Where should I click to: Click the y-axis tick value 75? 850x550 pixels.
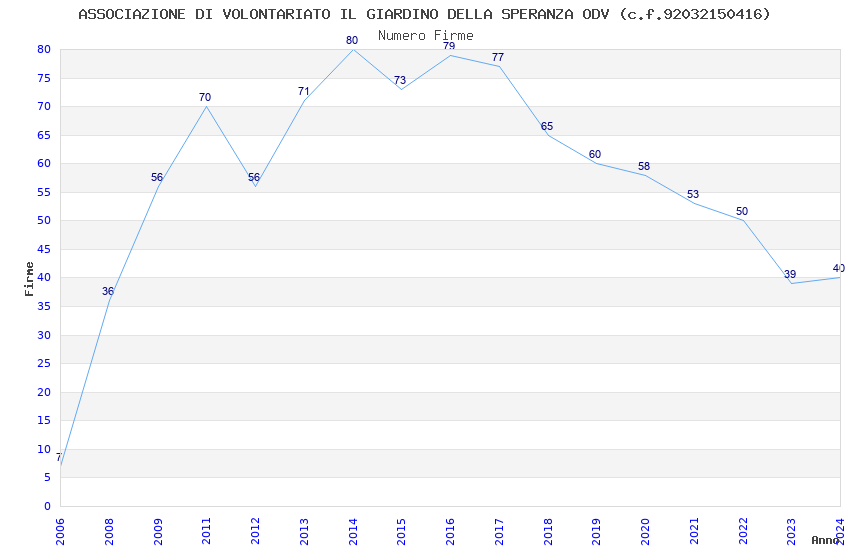pyautogui.click(x=44, y=78)
